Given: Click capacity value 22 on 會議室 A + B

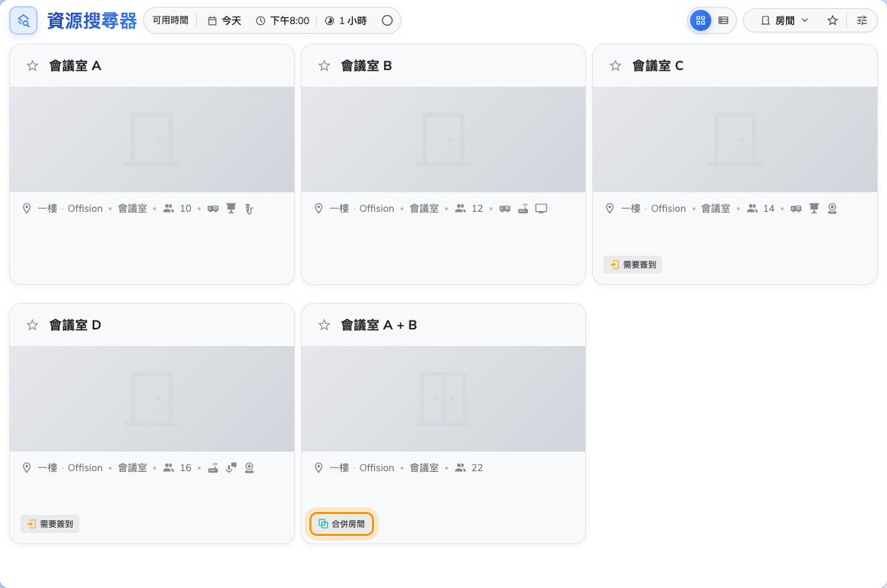Looking at the screenshot, I should click(x=477, y=467).
